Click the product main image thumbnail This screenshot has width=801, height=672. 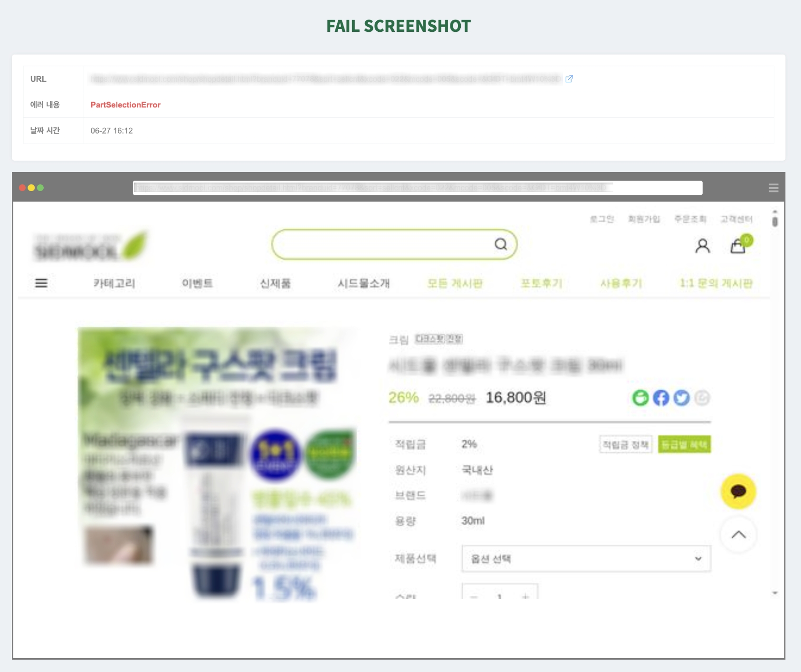(x=217, y=463)
